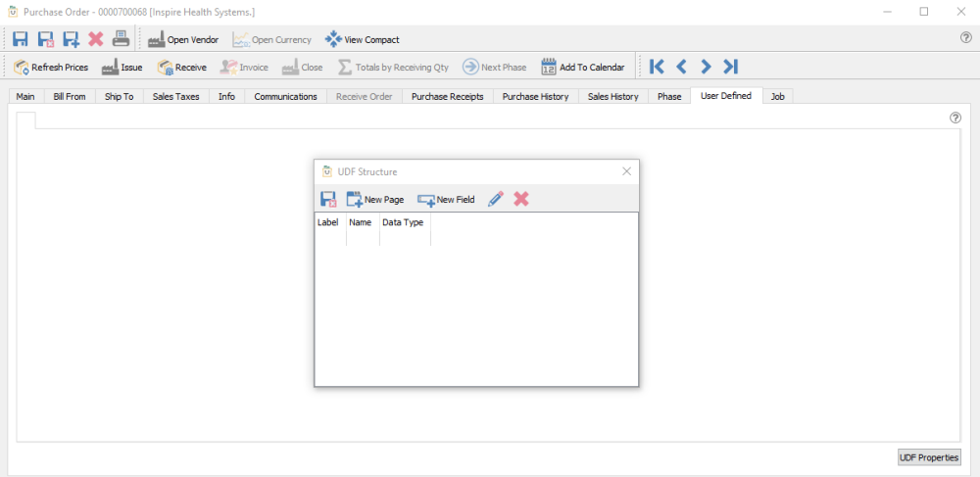Go to previous record

pos(682,67)
